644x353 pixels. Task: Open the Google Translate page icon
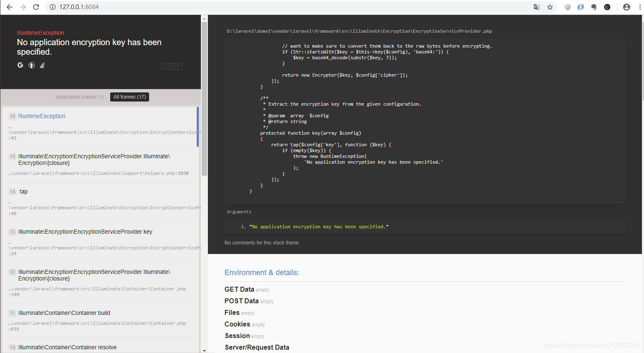click(x=537, y=7)
